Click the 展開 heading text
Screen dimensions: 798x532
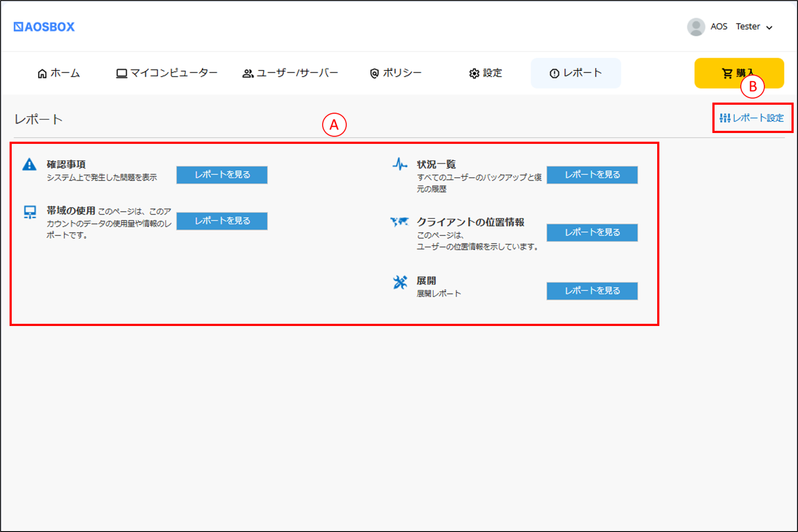(x=426, y=281)
